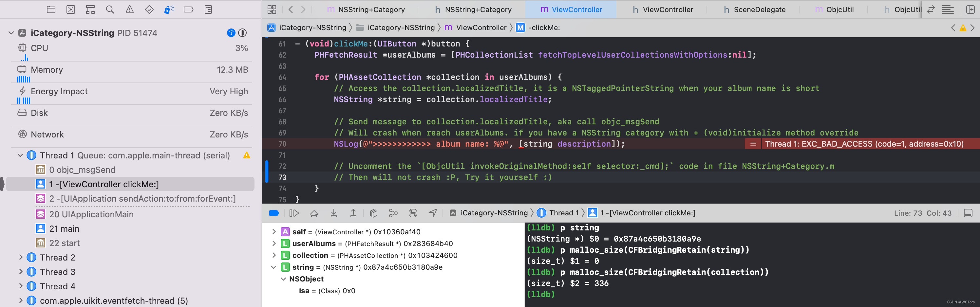Collapse the string variable
The height and width of the screenshot is (307, 980).
pyautogui.click(x=273, y=267)
